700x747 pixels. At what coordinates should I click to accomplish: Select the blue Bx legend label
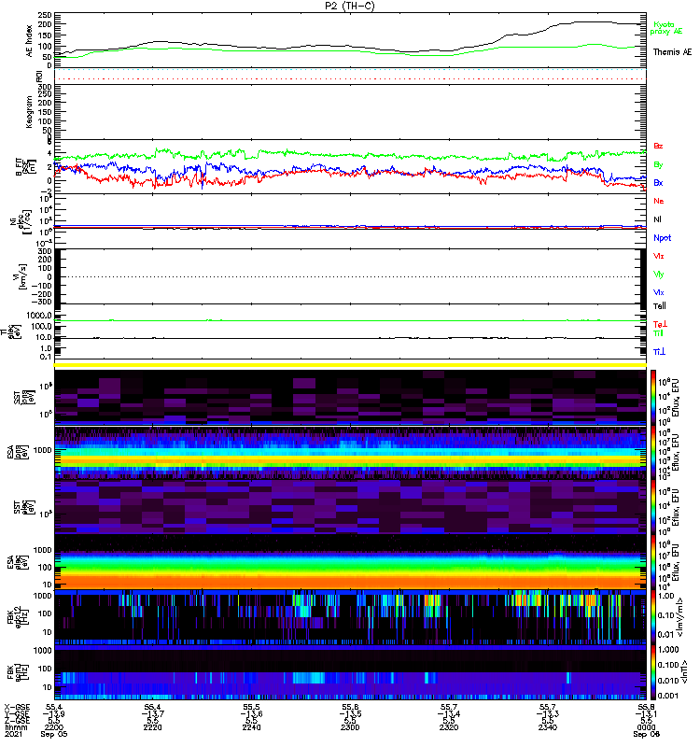659,182
